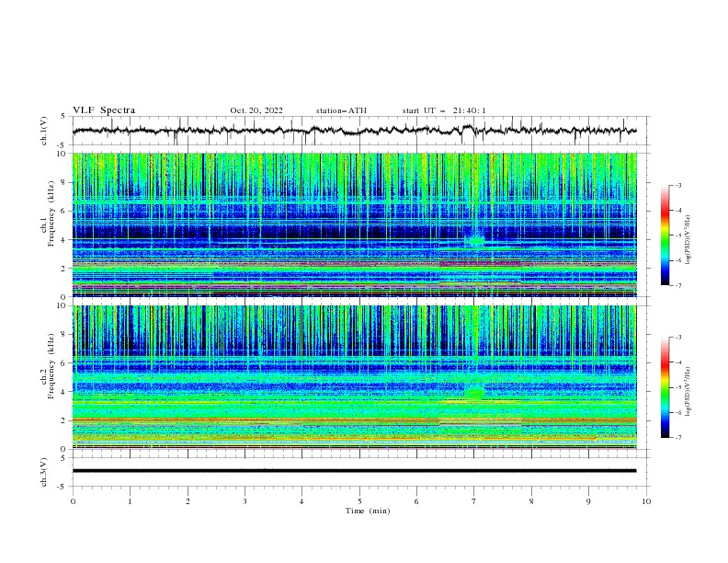Click the "ch.3(V)" axis label

pyautogui.click(x=44, y=472)
